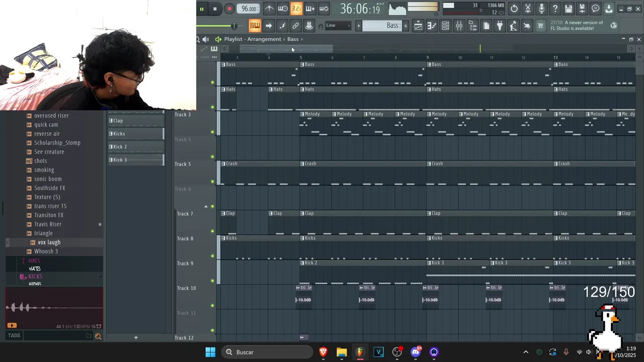Click the stamp tool icon in the toolbar
This screenshot has height=362, width=644.
[x=309, y=26]
